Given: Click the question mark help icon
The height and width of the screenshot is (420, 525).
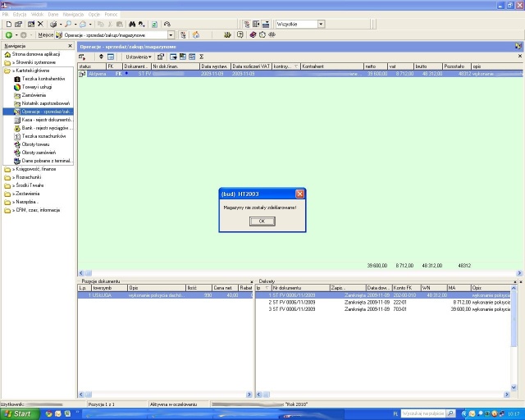Looking at the screenshot, I should pos(240,34).
